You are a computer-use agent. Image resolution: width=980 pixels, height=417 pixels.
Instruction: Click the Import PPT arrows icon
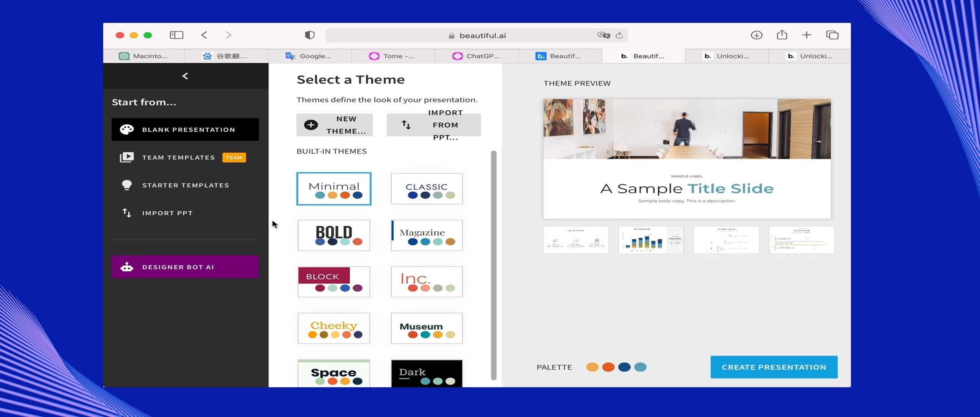[127, 213]
